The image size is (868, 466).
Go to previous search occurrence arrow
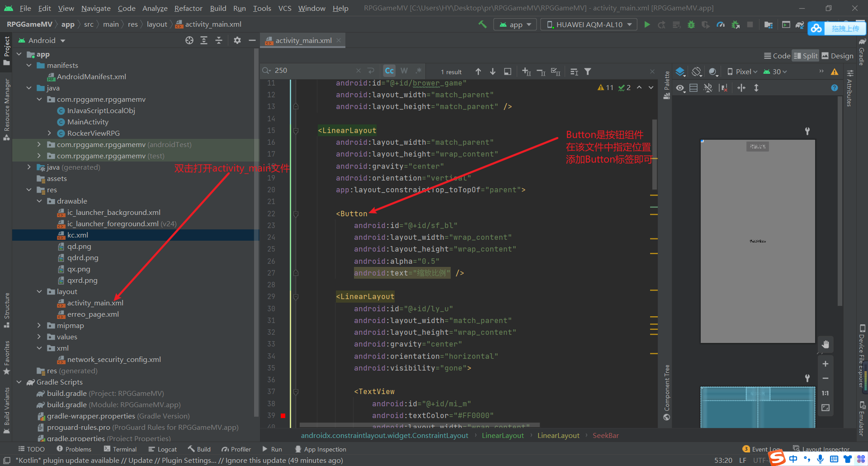[478, 71]
